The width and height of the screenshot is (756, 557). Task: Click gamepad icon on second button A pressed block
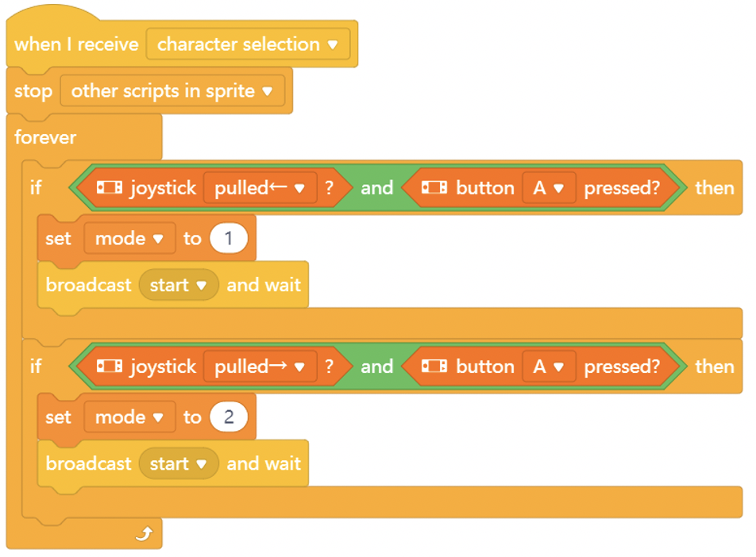tap(434, 367)
